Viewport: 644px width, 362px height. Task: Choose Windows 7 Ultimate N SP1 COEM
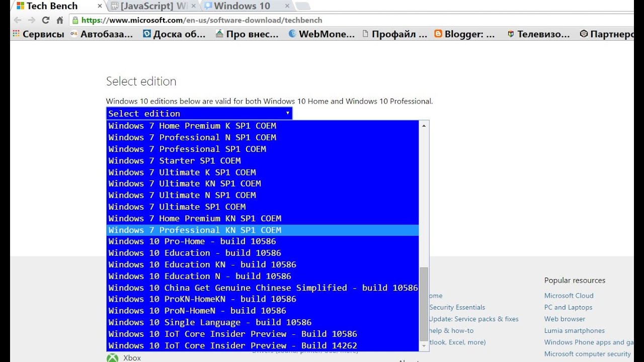(x=263, y=195)
